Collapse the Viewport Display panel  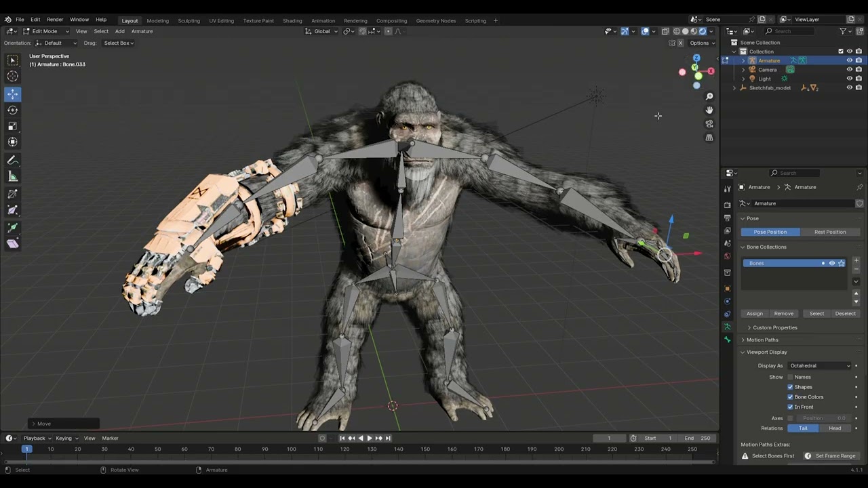(766, 352)
